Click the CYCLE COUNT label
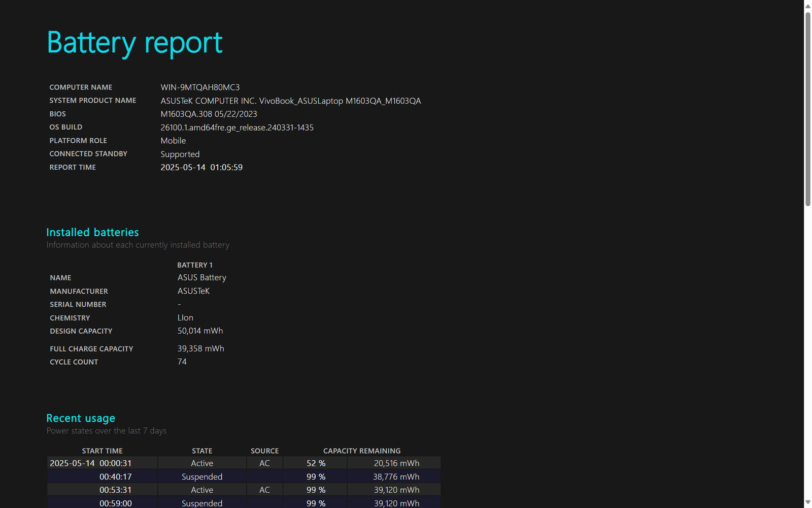Image resolution: width=812 pixels, height=508 pixels. 74,362
